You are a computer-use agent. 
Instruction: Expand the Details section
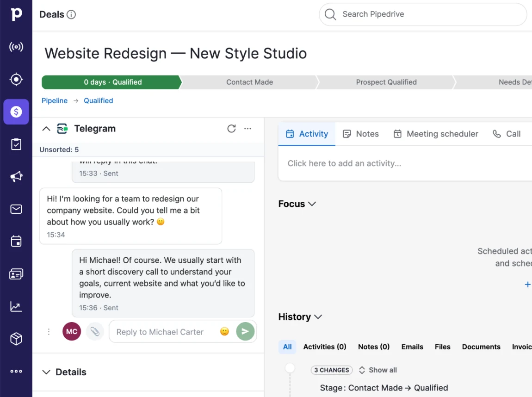[46, 372]
